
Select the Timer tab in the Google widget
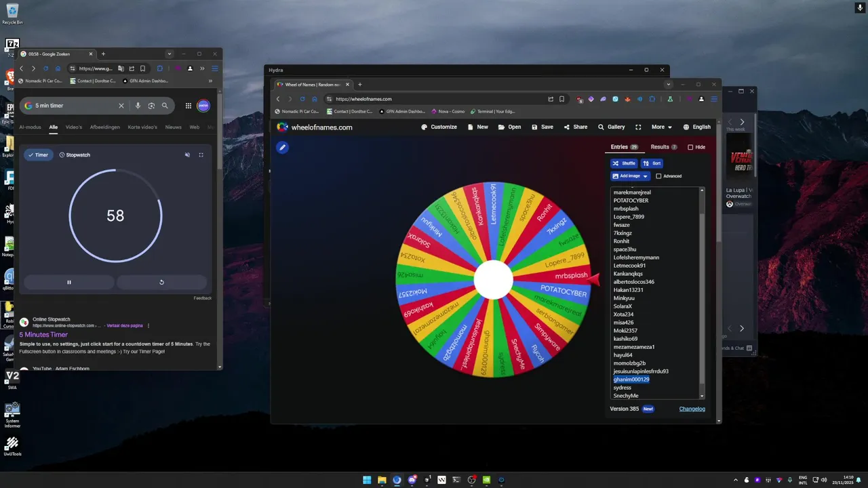point(38,155)
